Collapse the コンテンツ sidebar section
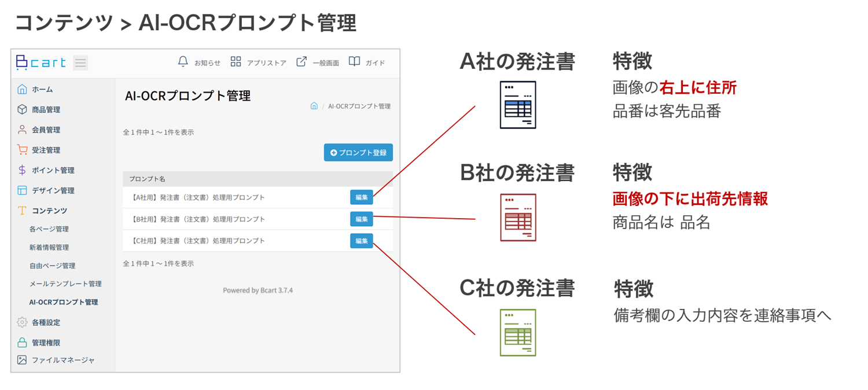This screenshot has height=390, width=868. [49, 211]
